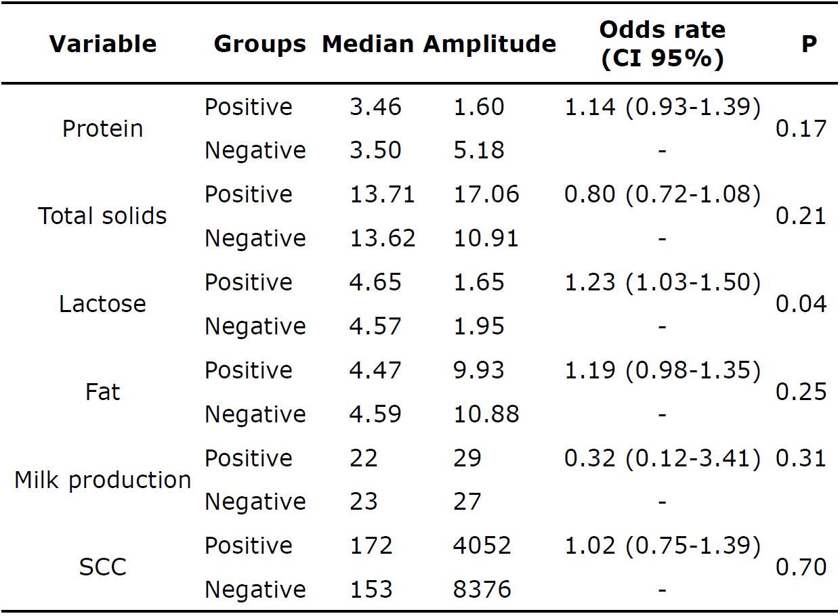Click the Milk production median value 22

click(x=364, y=458)
